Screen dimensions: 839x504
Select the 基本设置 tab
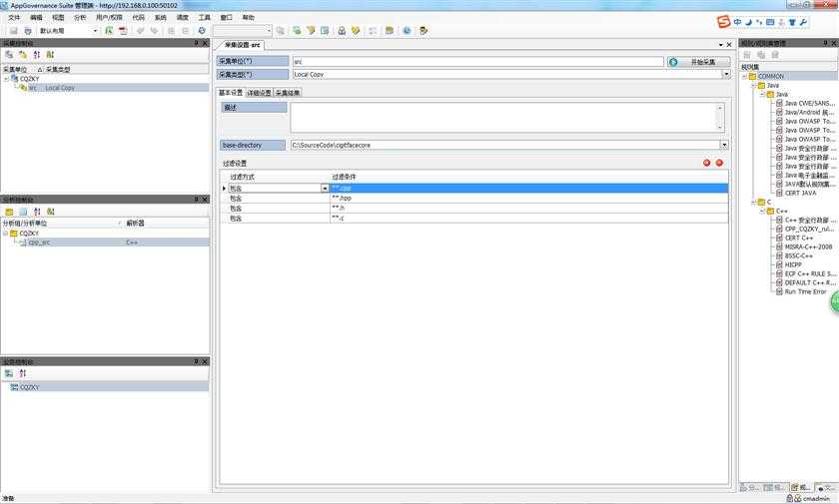(231, 93)
